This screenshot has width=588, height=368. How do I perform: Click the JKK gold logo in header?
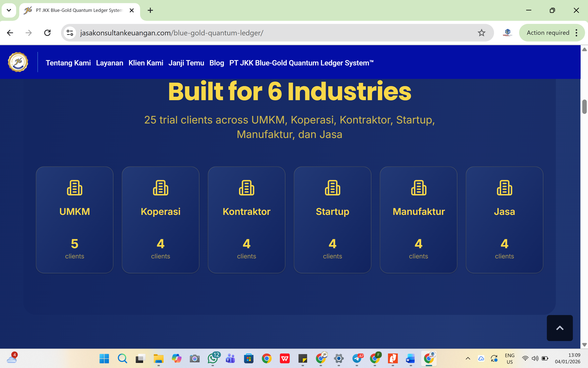[x=18, y=62]
